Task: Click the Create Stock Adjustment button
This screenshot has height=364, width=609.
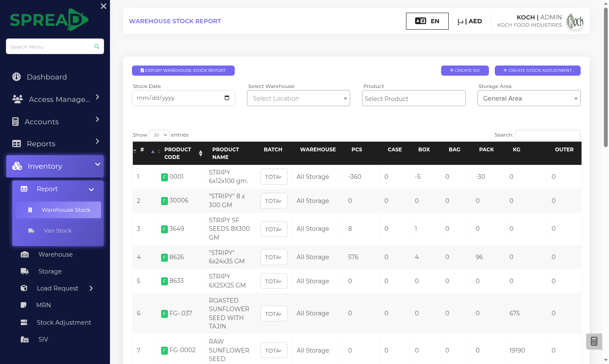Action: (x=538, y=71)
